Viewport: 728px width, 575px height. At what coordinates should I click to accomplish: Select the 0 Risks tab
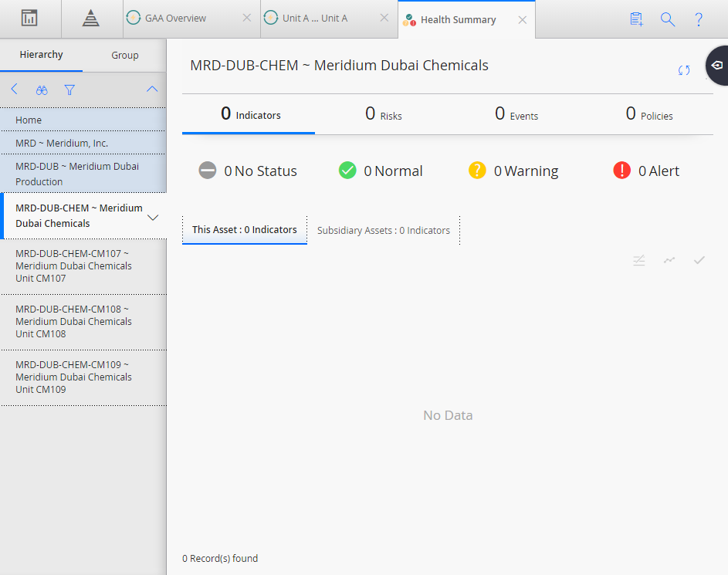[x=384, y=114]
